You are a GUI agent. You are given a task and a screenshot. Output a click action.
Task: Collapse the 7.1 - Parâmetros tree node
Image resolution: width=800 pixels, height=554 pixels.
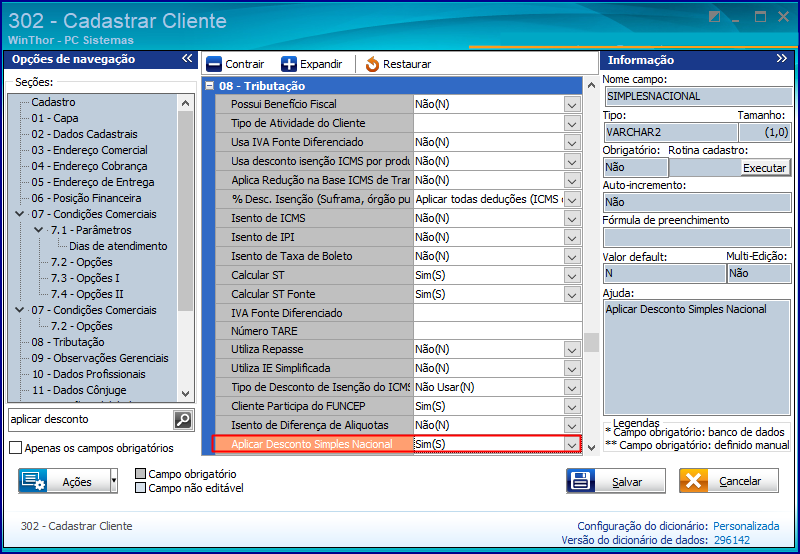(x=38, y=230)
